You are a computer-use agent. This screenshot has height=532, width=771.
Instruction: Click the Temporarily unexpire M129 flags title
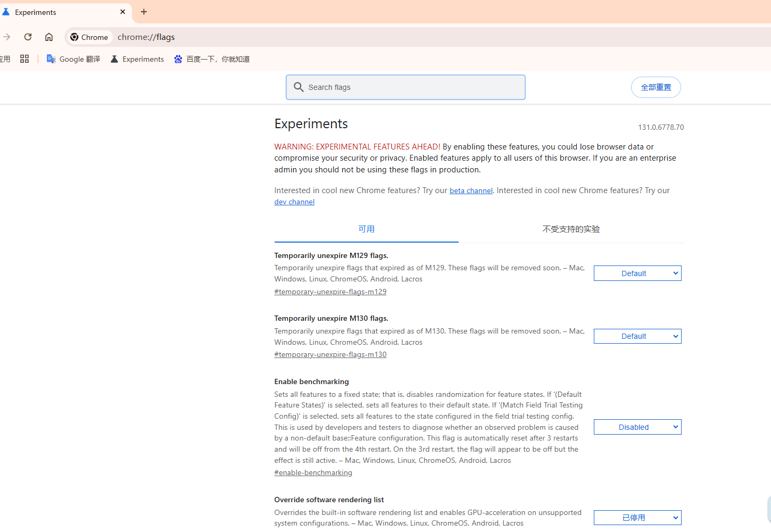click(331, 255)
